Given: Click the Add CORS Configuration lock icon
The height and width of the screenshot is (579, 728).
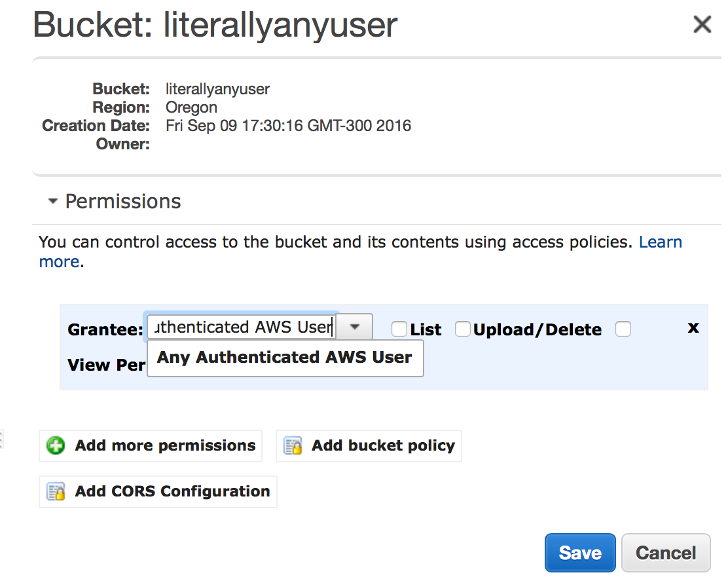Looking at the screenshot, I should pyautogui.click(x=56, y=492).
